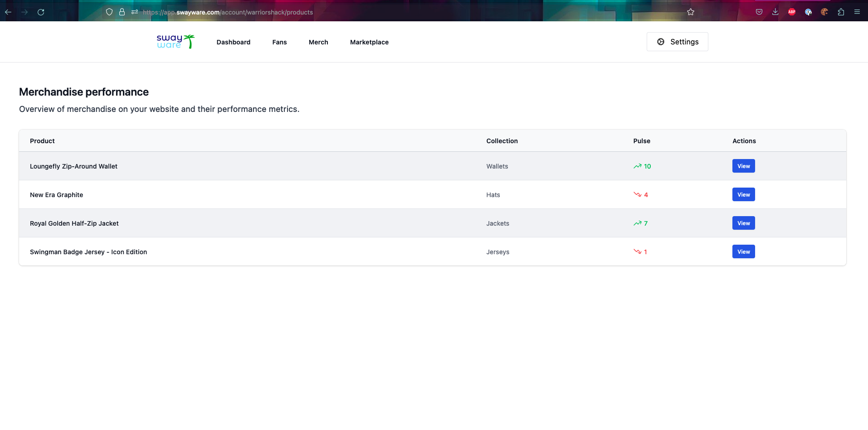Viewport: 868px width, 430px height.
Task: Click the 'Wallets' collection cell
Action: [497, 166]
